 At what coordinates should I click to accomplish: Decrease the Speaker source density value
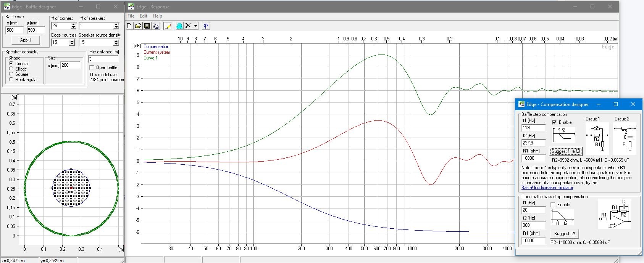(x=116, y=44)
